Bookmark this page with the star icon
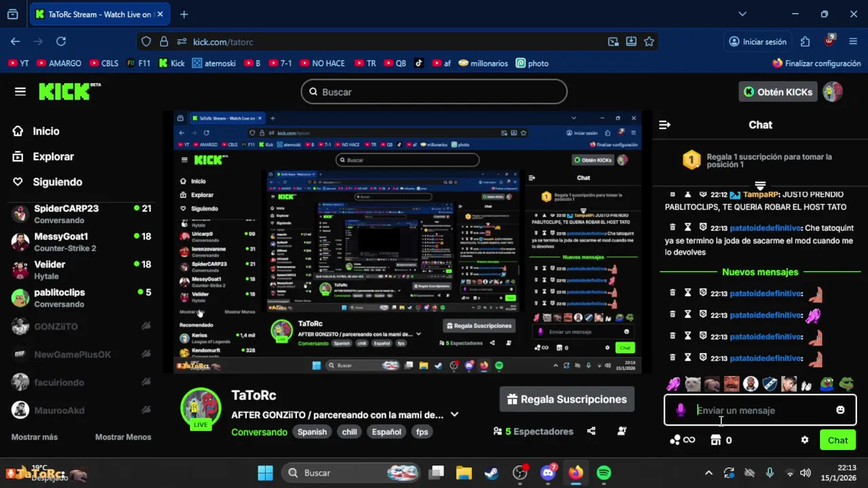Screen dimensions: 868x488 click(649, 41)
